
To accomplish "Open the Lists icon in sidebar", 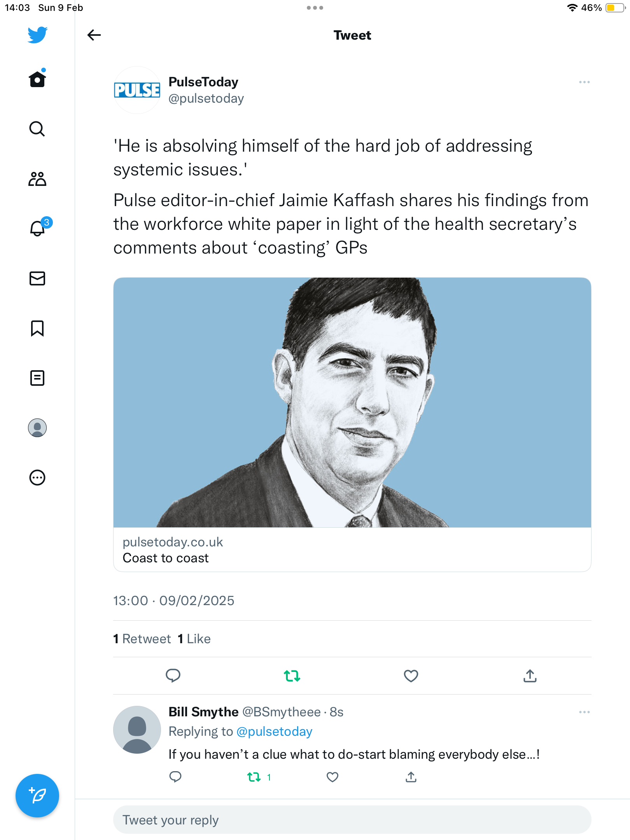I will 37,378.
